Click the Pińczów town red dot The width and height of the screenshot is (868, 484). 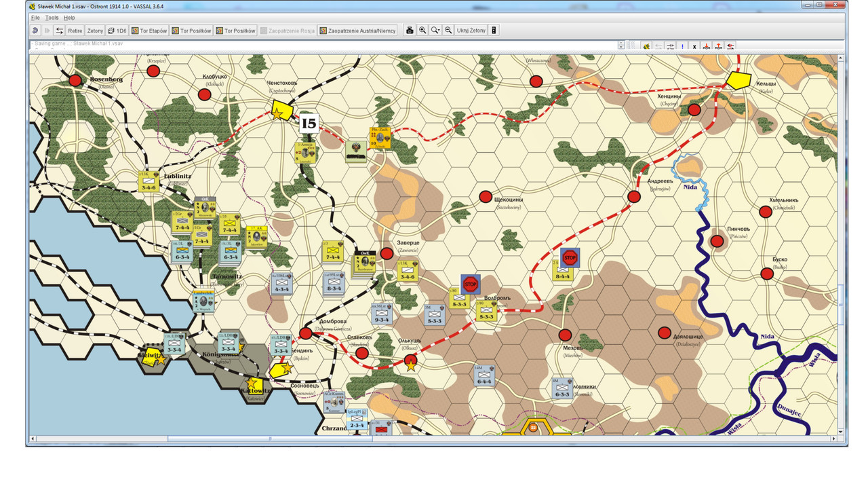[x=717, y=241]
